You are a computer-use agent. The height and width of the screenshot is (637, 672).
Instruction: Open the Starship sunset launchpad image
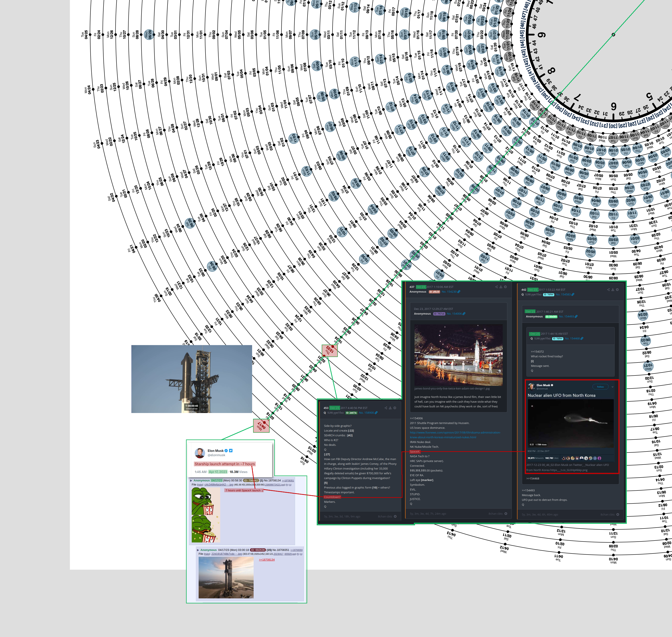point(226,578)
